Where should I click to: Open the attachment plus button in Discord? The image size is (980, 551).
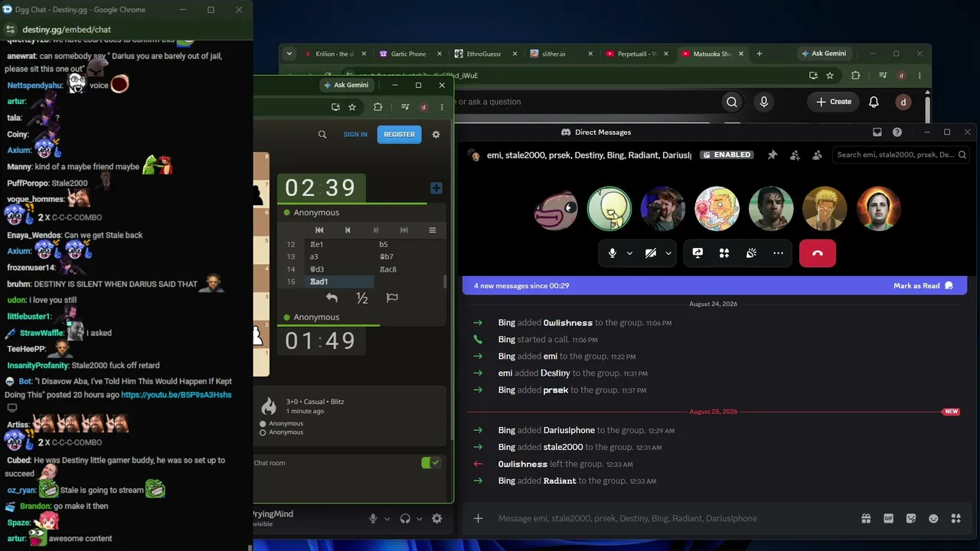pos(478,518)
